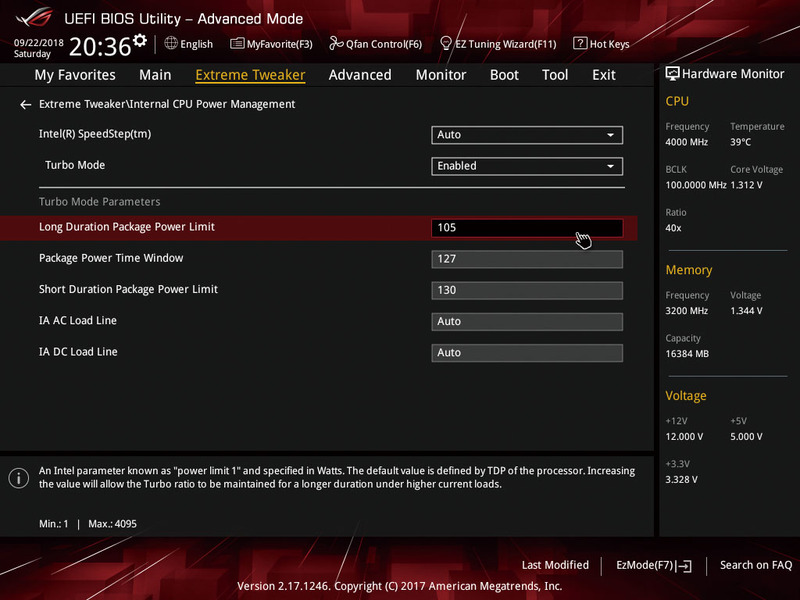Open the Boot menu tab
The height and width of the screenshot is (600, 800).
pos(504,74)
